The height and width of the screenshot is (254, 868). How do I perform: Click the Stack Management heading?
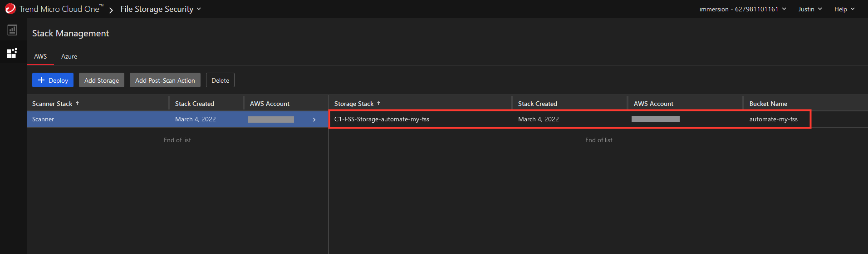70,33
